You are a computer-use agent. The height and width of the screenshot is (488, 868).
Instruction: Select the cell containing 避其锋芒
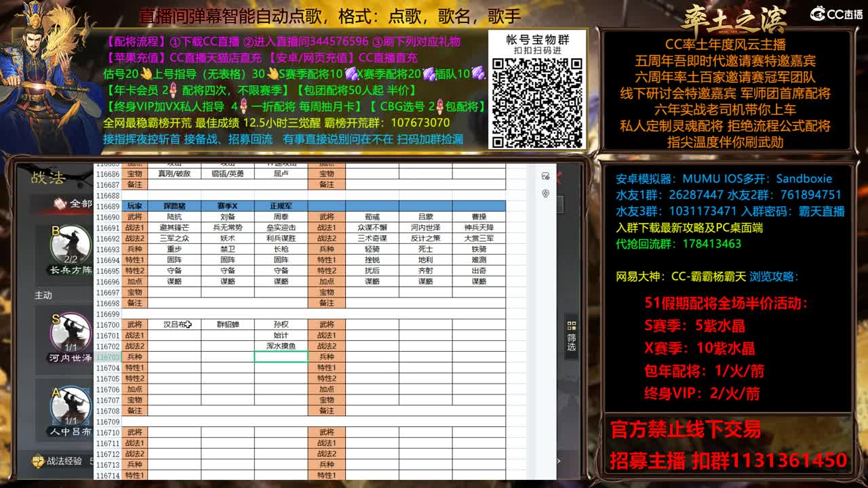174,227
